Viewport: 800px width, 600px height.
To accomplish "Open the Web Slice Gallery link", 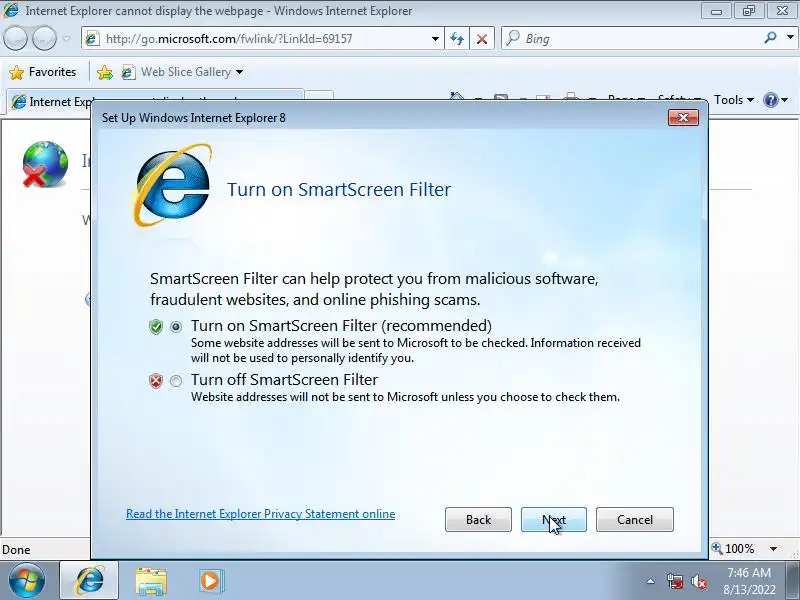I will pos(182,72).
